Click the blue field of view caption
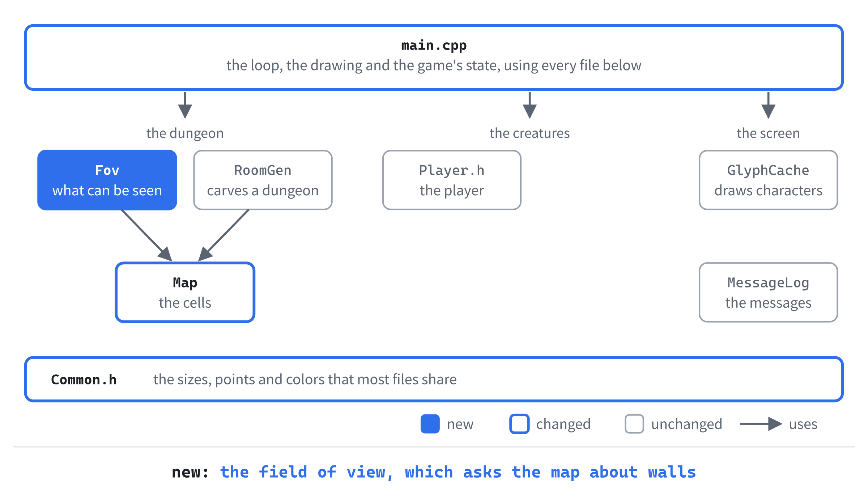 [x=458, y=472]
